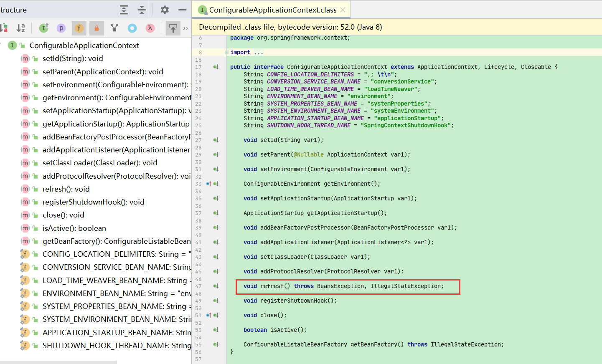This screenshot has width=602, height=364.
Task: Select close(): void in Structure tree
Action: pos(63,215)
